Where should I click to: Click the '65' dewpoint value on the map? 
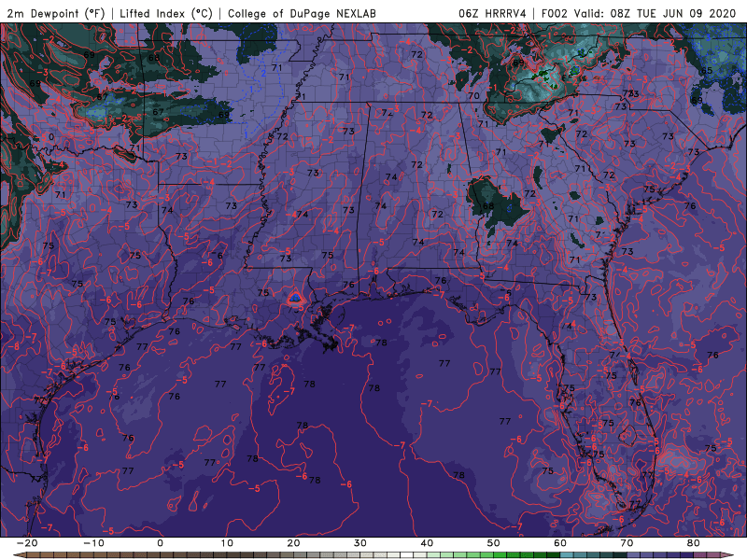(707, 71)
